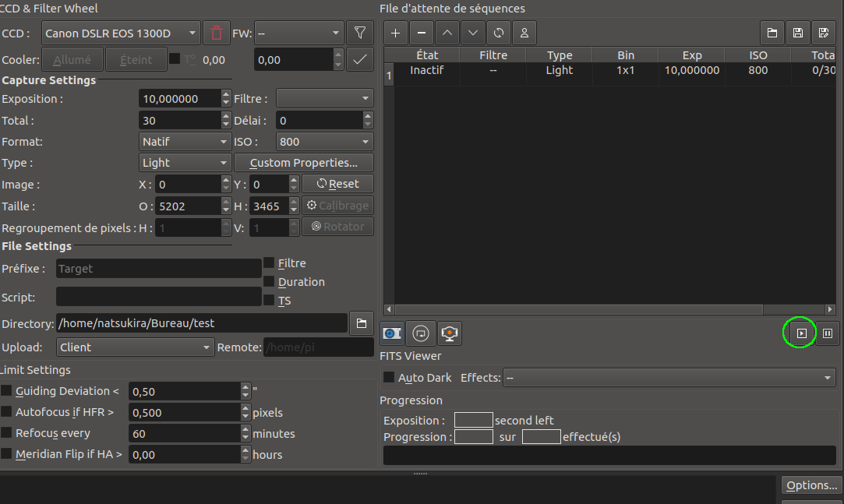
Task: Click the Exposition spinbox stepper arrows
Action: (x=226, y=98)
